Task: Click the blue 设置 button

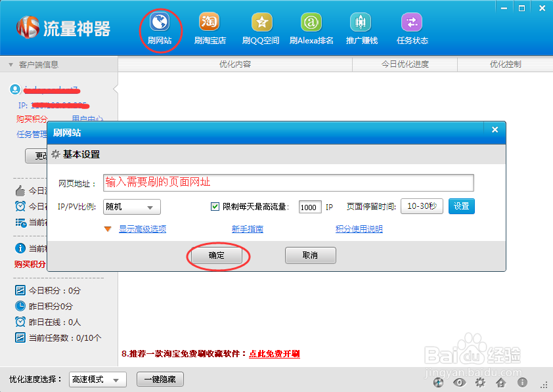Action: point(461,206)
